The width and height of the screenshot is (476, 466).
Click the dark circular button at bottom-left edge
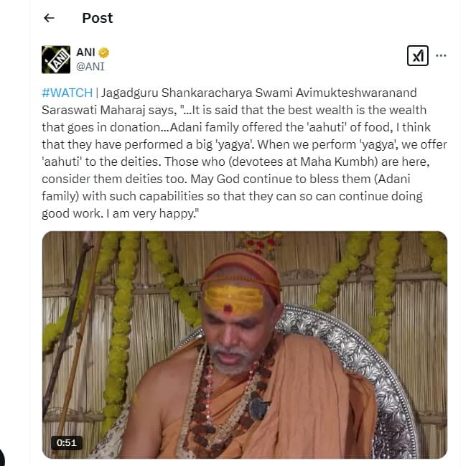click(2, 457)
